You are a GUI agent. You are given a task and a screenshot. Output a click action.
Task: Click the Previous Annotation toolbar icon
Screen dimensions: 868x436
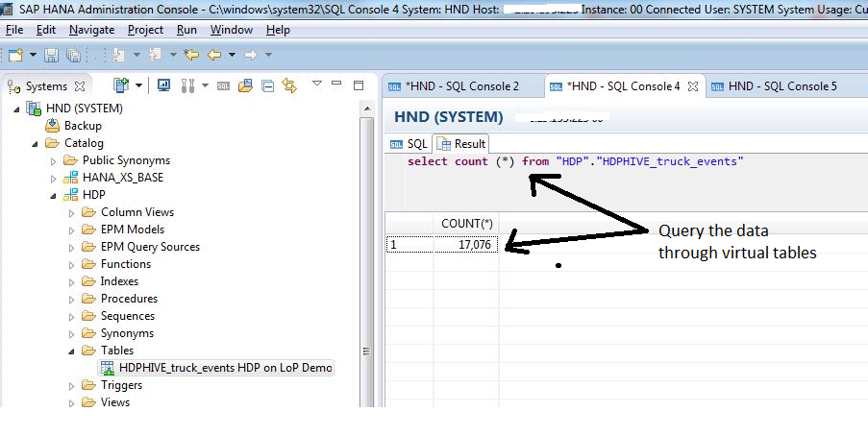156,54
